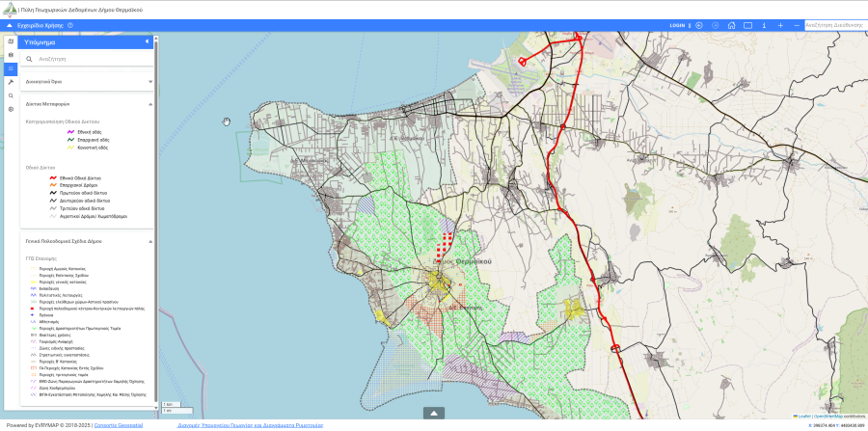868x431 pixels.
Task: Select the active legend list sidebar tab
Action: [x=11, y=69]
